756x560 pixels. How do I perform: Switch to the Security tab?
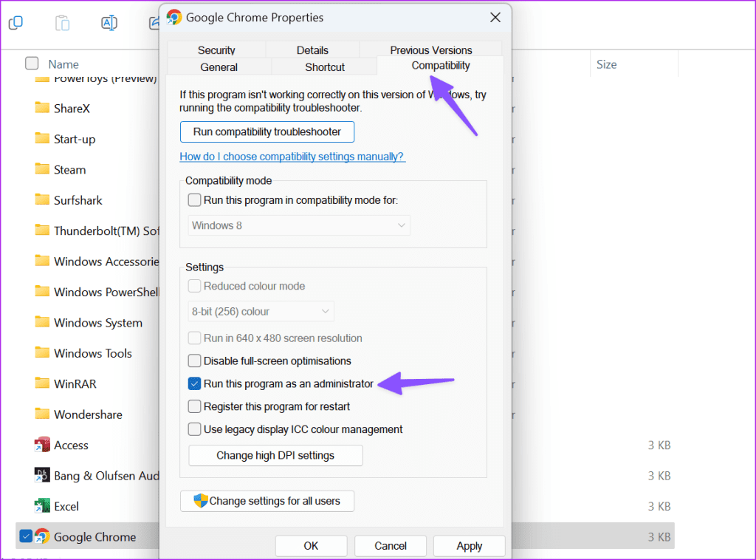point(216,50)
